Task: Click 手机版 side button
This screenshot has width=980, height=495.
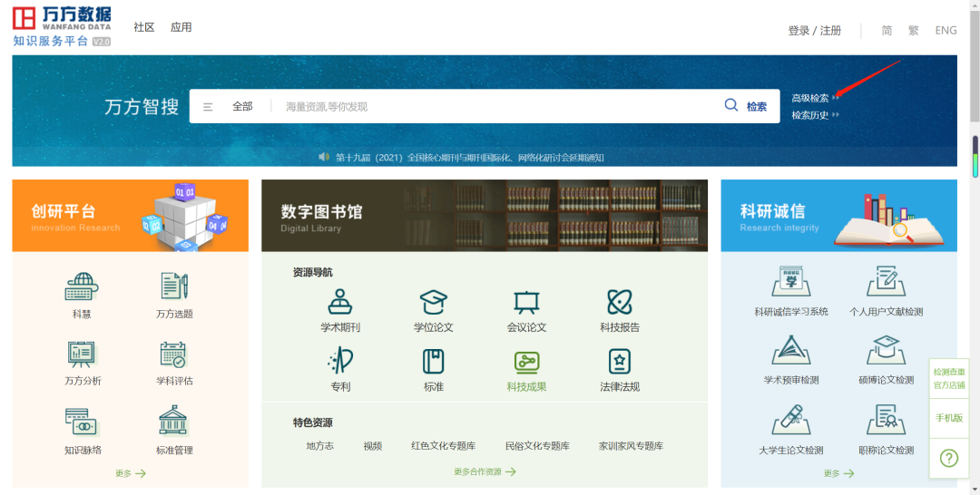Action: [949, 418]
